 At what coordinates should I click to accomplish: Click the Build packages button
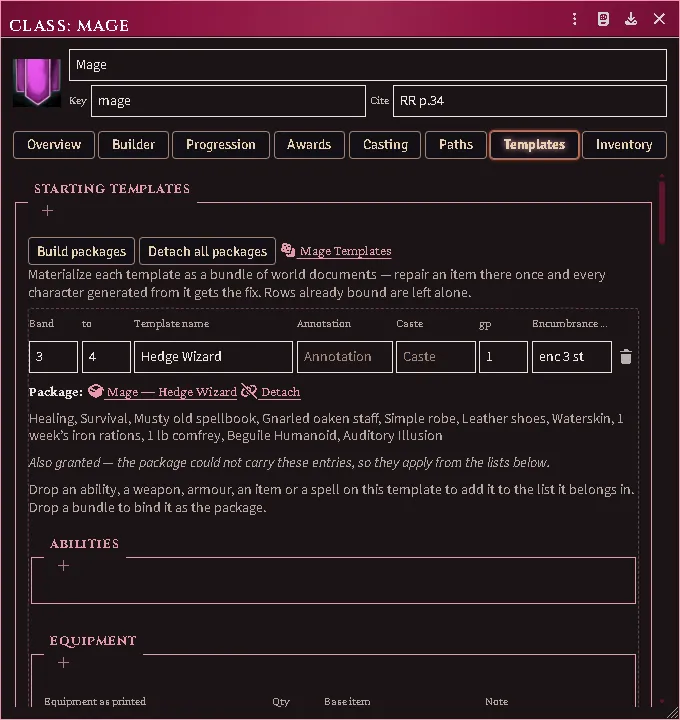[x=81, y=251]
